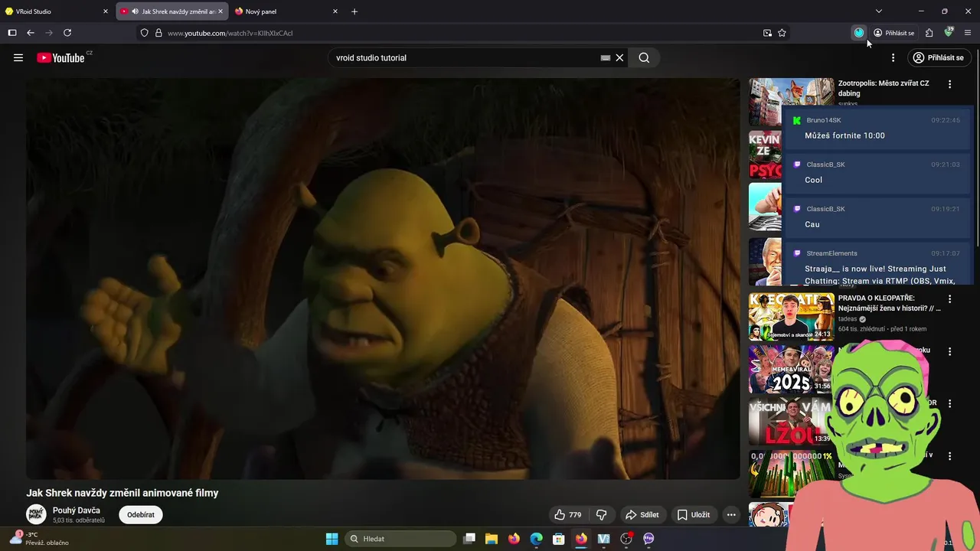Open Zootropolis Město zvířat video title
This screenshot has width=980, height=551.
tap(884, 88)
